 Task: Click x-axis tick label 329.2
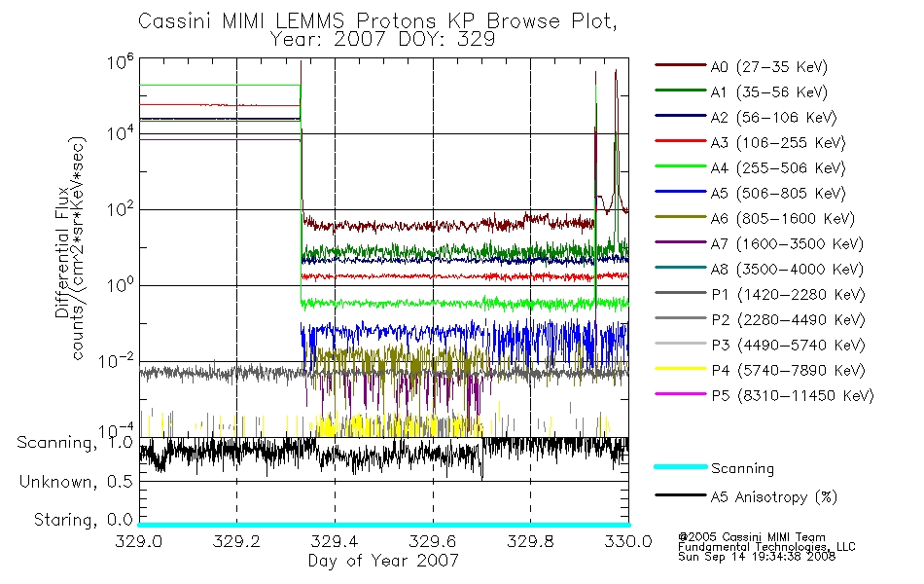coord(236,541)
